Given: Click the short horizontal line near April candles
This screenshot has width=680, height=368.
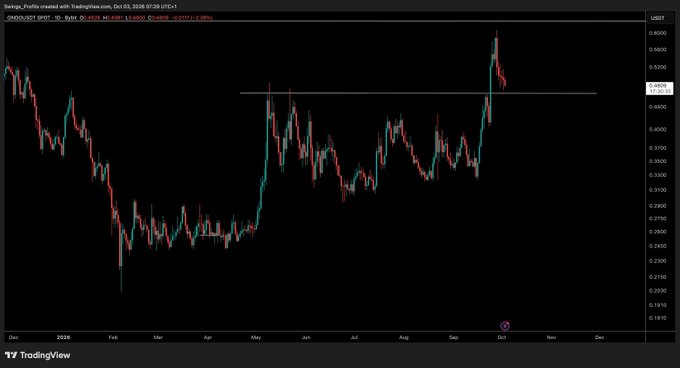Looking at the screenshot, I should pyautogui.click(x=212, y=235).
